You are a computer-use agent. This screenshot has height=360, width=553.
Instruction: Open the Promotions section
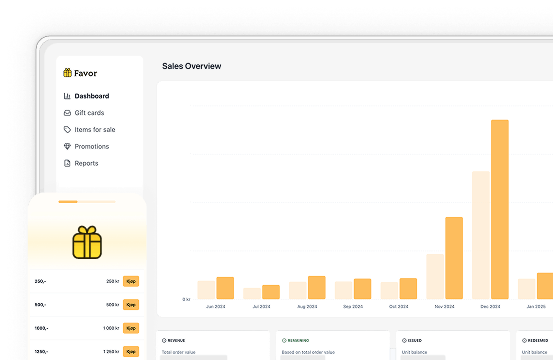point(92,146)
